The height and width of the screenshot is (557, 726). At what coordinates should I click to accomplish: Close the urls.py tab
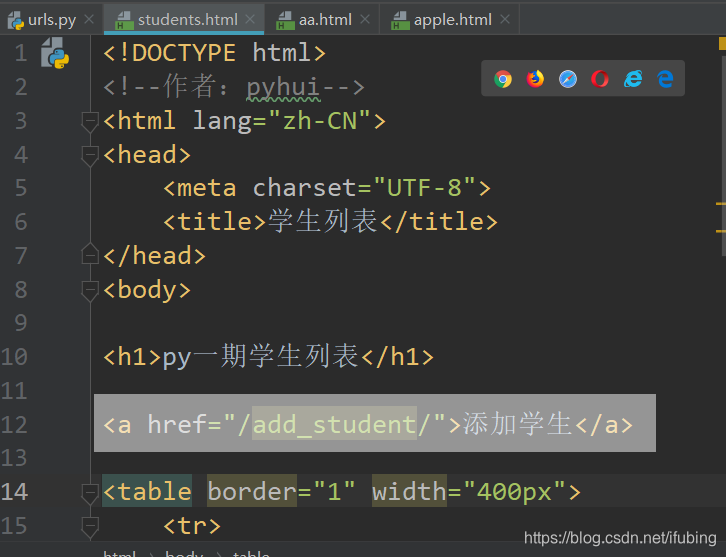89,19
